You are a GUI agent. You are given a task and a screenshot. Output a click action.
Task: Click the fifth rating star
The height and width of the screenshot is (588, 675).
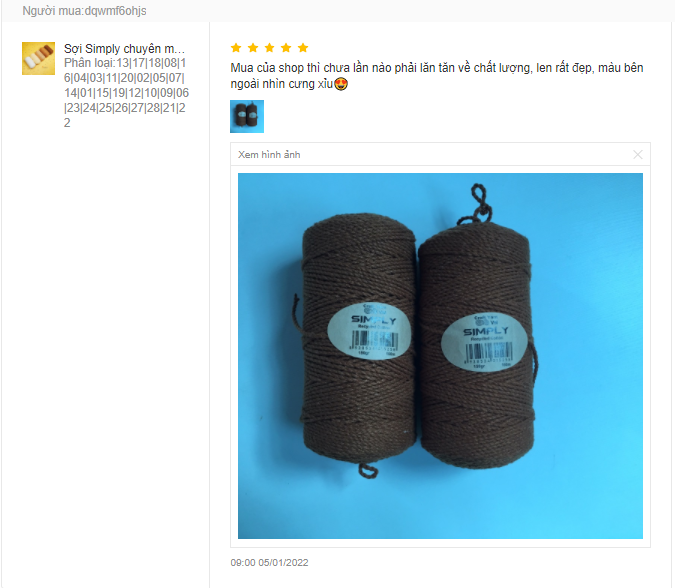303,48
